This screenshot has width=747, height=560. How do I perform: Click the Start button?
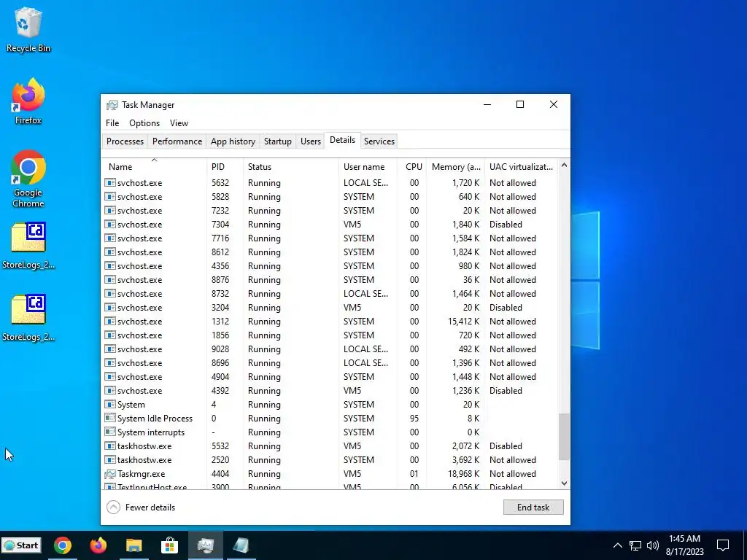[21, 545]
